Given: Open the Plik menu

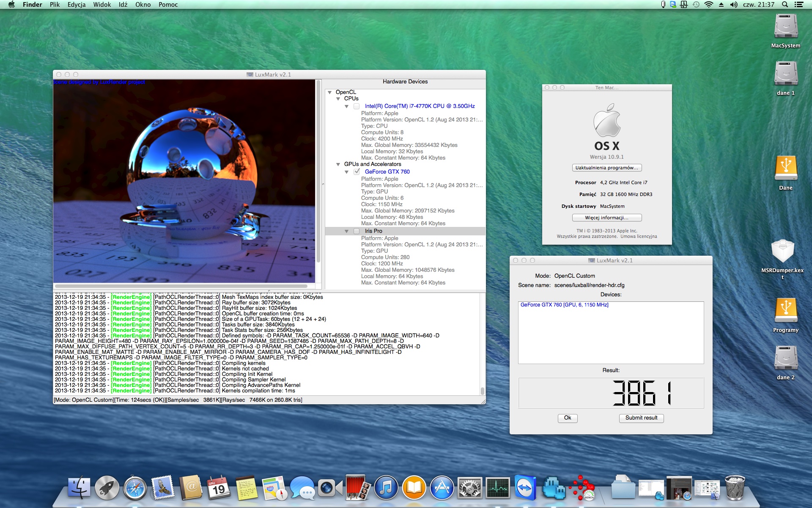Looking at the screenshot, I should pyautogui.click(x=55, y=5).
